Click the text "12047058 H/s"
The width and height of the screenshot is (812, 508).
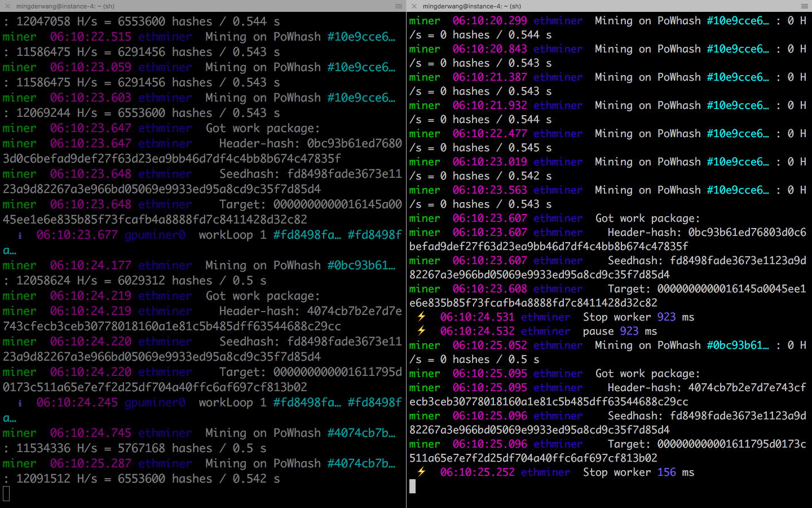pos(57,21)
